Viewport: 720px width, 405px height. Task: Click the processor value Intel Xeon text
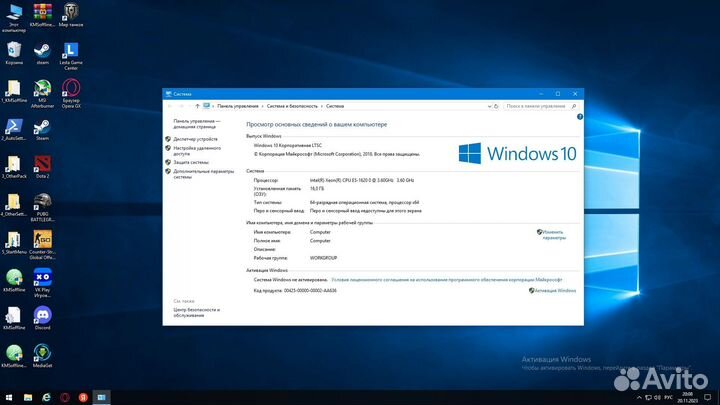362,180
